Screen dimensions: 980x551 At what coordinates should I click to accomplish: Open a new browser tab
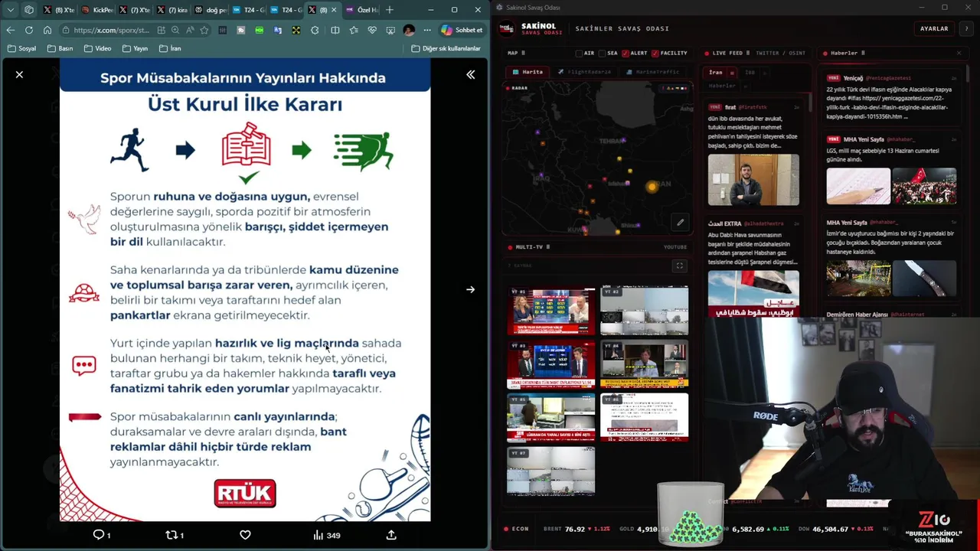tap(389, 10)
